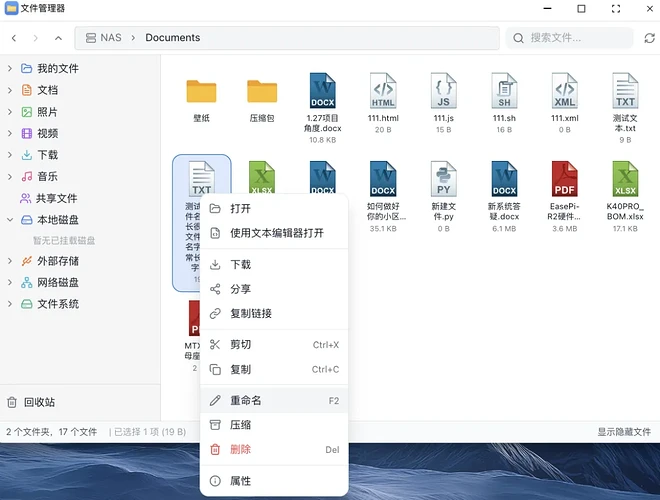The image size is (660, 500).
Task: Navigate up to the parent folder
Action: (x=59, y=38)
